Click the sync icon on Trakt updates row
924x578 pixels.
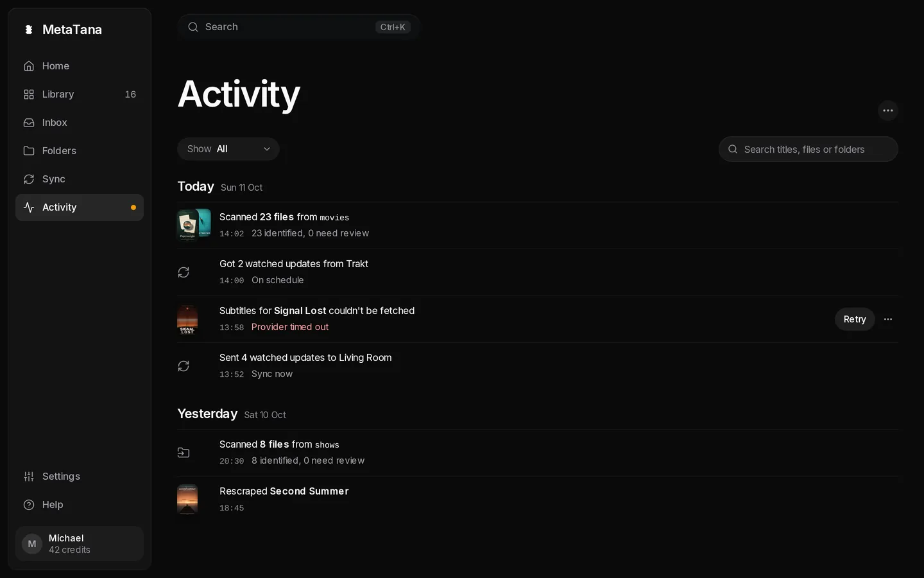click(x=184, y=272)
